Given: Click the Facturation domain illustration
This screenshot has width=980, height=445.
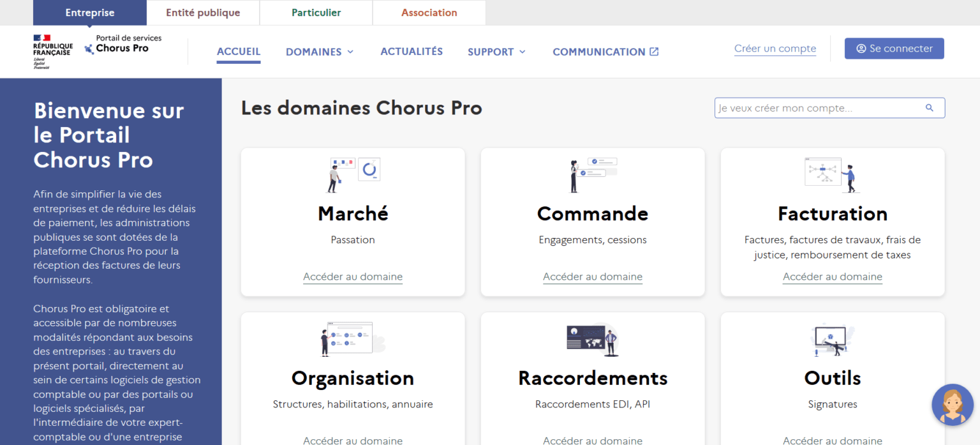Looking at the screenshot, I should (832, 174).
